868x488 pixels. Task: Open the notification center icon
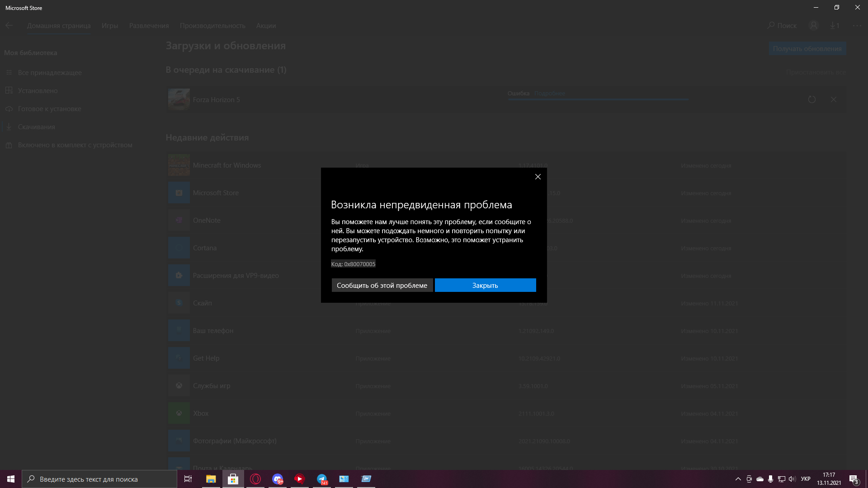click(x=854, y=479)
